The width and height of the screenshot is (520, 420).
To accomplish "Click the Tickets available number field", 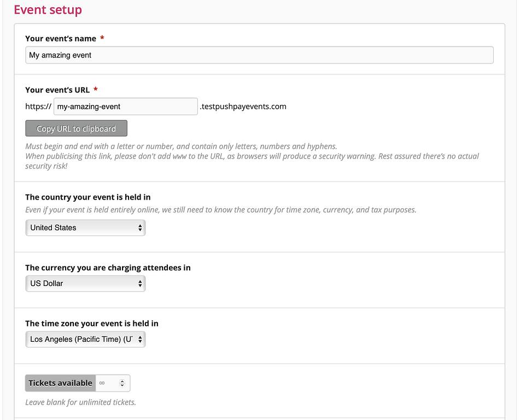I will coord(107,383).
